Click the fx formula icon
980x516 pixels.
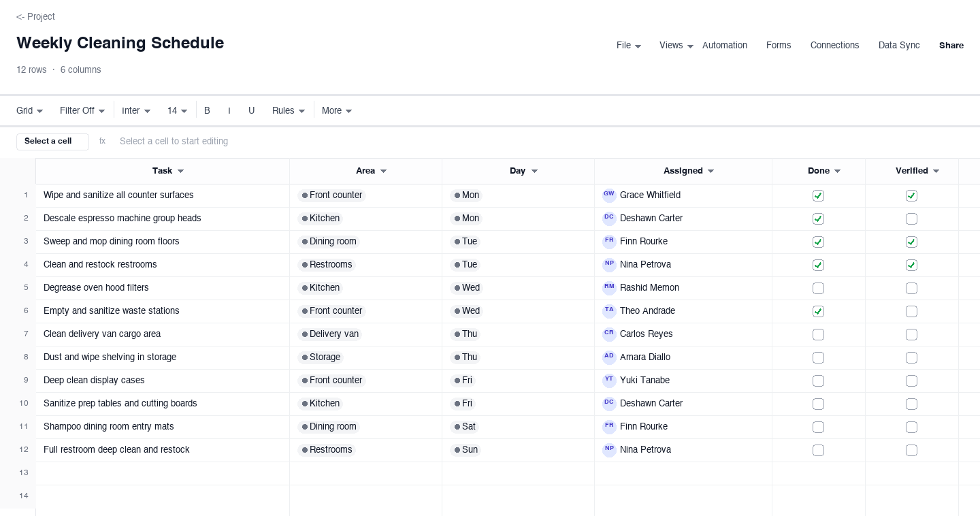point(102,141)
